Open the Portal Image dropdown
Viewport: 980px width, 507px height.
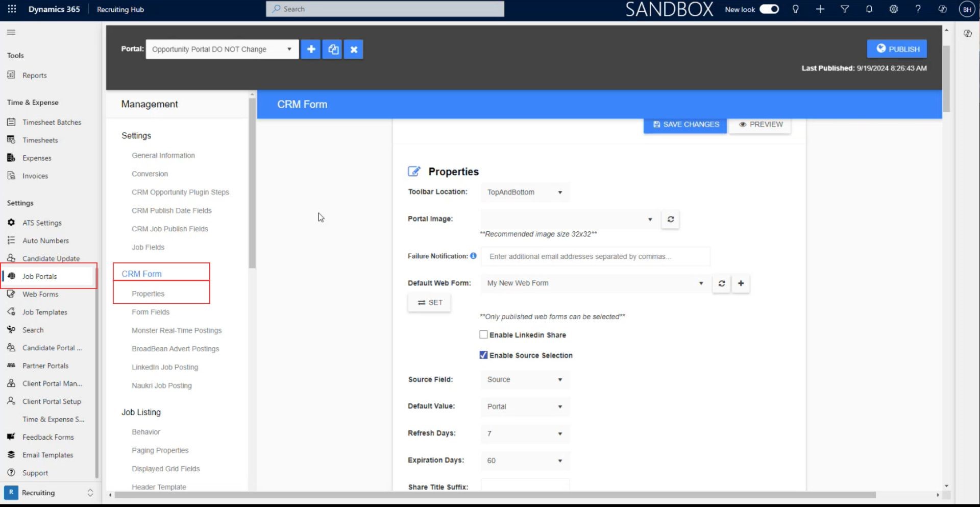coord(570,220)
